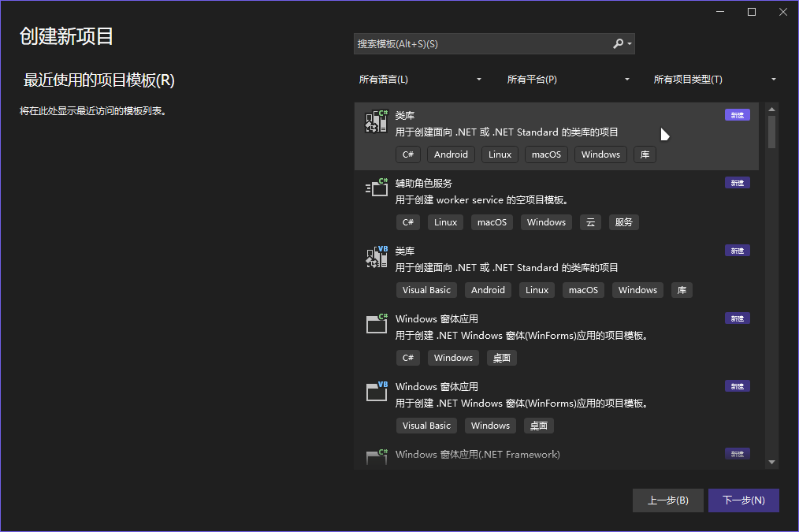The image size is (799, 532).
Task: Click the 上一步(B) button
Action: coord(667,500)
